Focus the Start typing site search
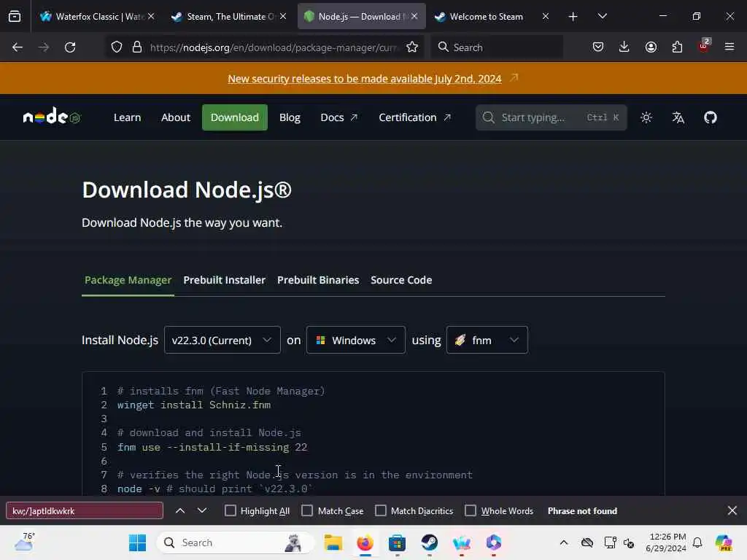 (x=551, y=117)
